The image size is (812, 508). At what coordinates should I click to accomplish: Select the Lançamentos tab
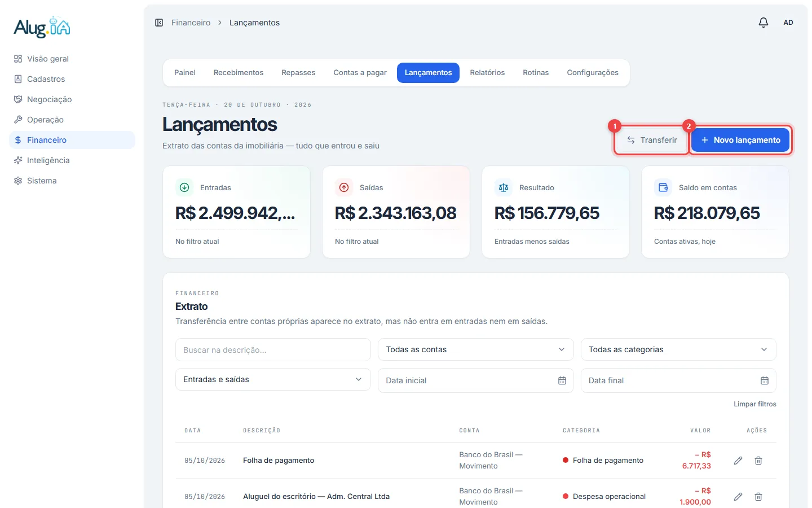429,73
